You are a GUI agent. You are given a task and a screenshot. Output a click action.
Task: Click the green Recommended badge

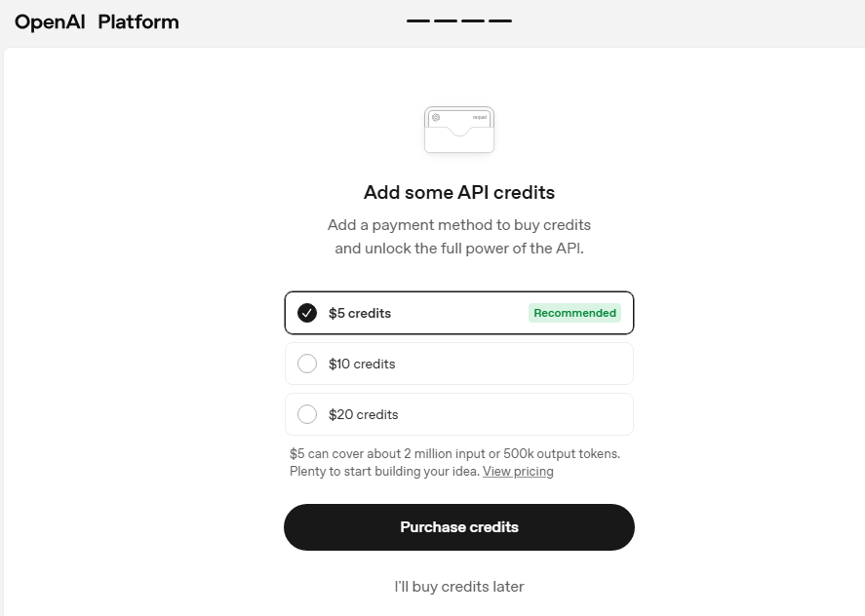coord(574,313)
